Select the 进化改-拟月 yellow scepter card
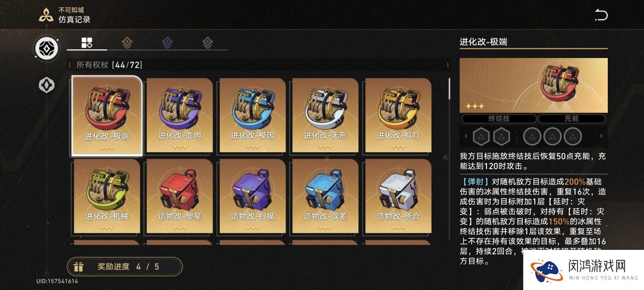The height and width of the screenshot is (290, 644). (x=399, y=116)
